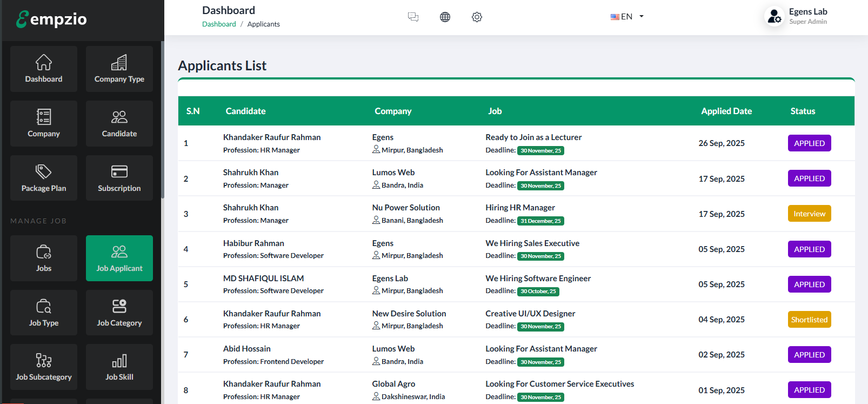Open the Egens Lab Super Admin menu
Screen dimensions: 868x404
[x=807, y=16]
